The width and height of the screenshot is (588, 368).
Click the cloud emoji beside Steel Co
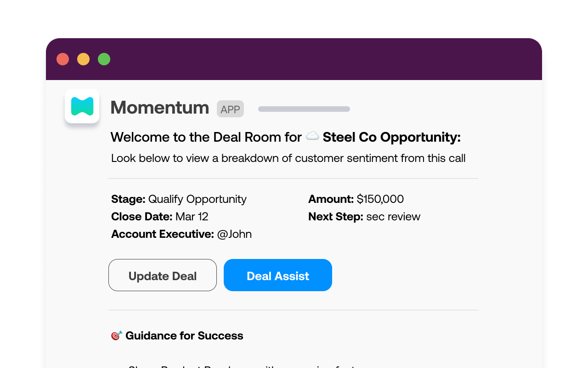point(312,136)
